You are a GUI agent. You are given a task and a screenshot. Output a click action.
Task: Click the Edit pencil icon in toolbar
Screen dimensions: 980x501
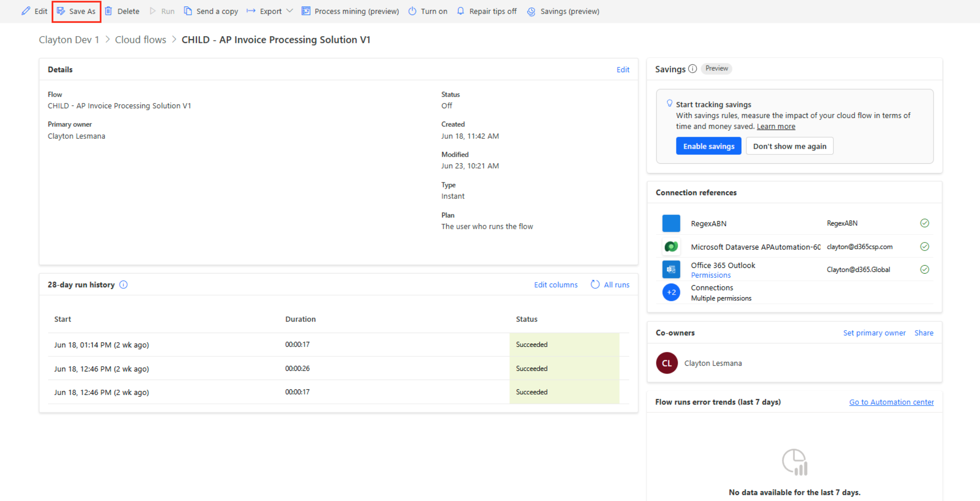[25, 11]
